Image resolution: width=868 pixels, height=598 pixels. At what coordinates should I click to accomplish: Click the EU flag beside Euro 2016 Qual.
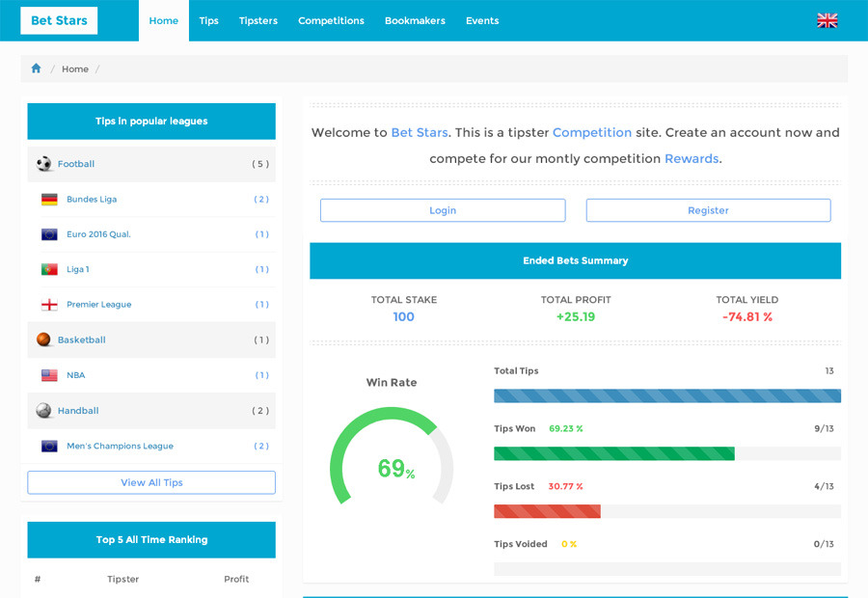[x=49, y=234]
